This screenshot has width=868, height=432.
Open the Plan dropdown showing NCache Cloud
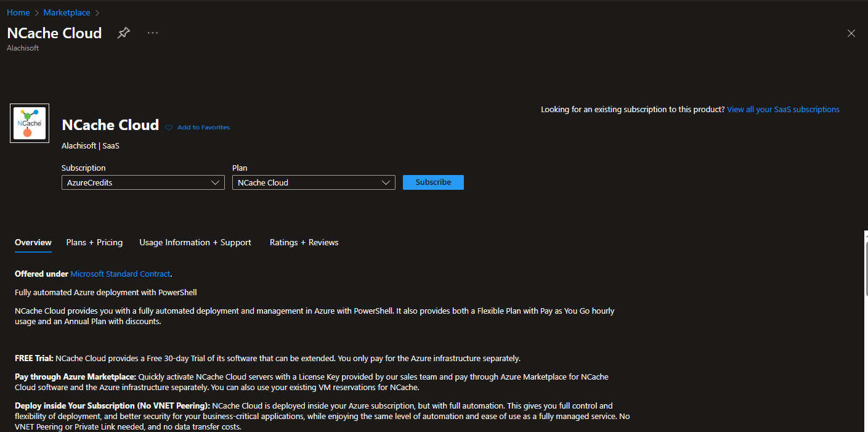click(x=314, y=182)
